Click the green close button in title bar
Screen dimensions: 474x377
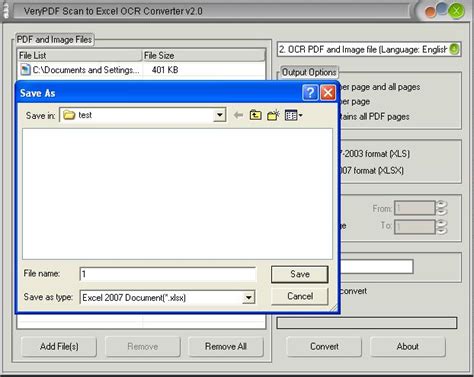pyautogui.click(x=456, y=11)
